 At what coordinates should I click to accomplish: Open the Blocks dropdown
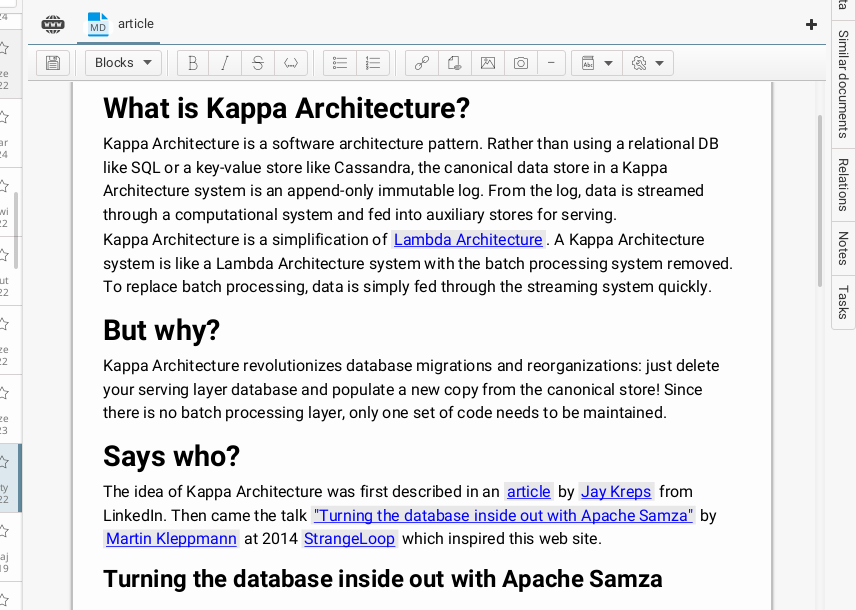[123, 63]
